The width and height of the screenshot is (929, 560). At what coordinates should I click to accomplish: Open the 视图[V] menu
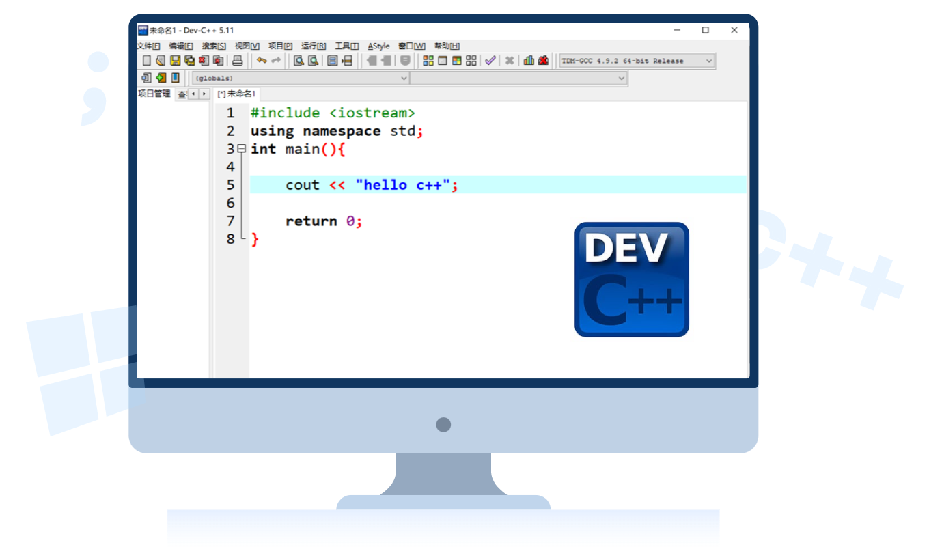(247, 46)
